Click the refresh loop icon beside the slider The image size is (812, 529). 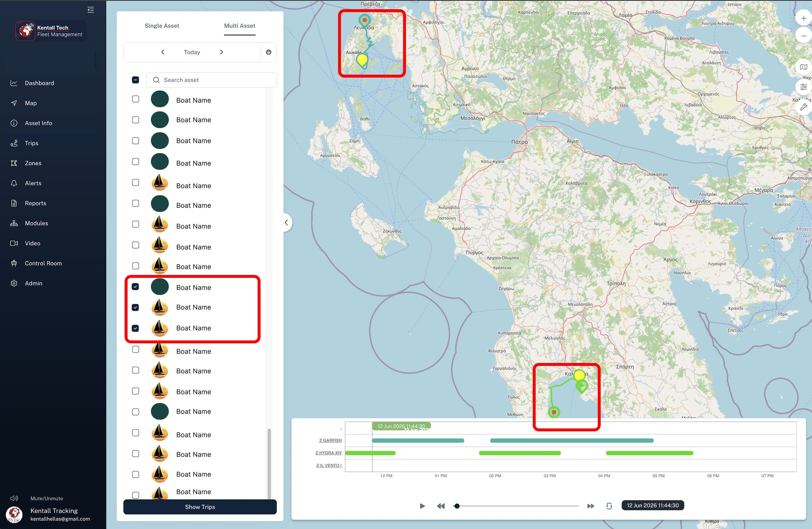click(609, 506)
